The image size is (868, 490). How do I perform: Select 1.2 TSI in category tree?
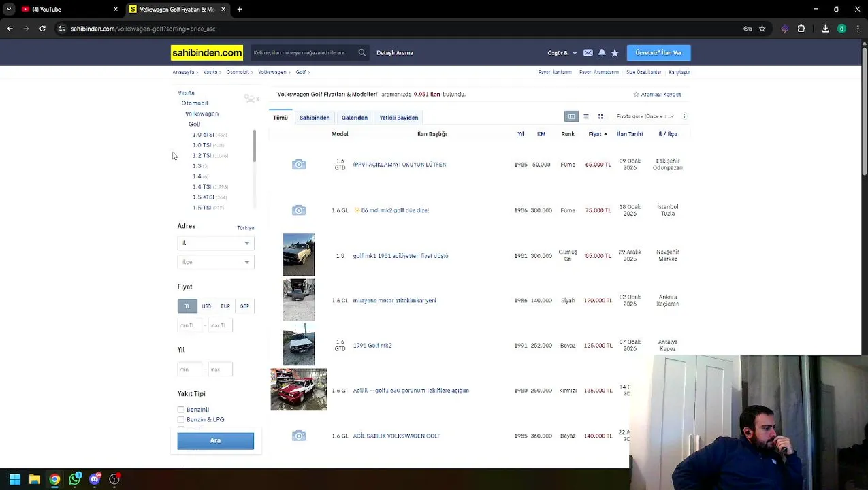[x=202, y=156]
